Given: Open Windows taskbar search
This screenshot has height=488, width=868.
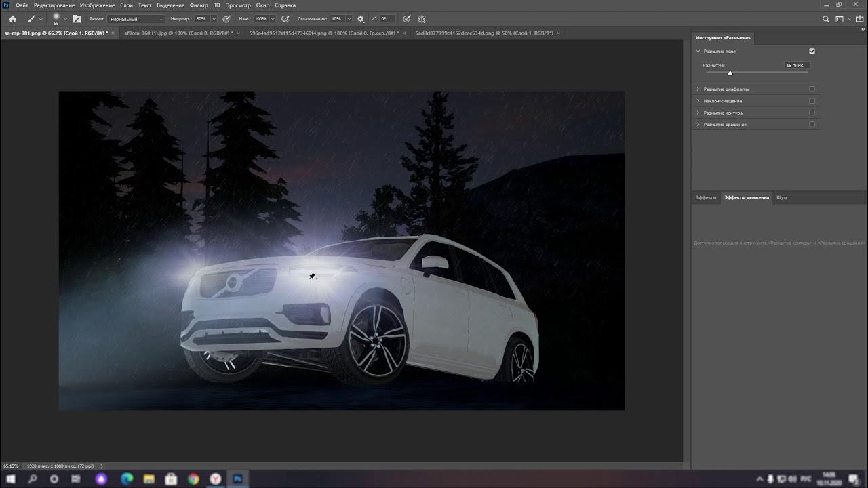Looking at the screenshot, I should pyautogui.click(x=33, y=479).
